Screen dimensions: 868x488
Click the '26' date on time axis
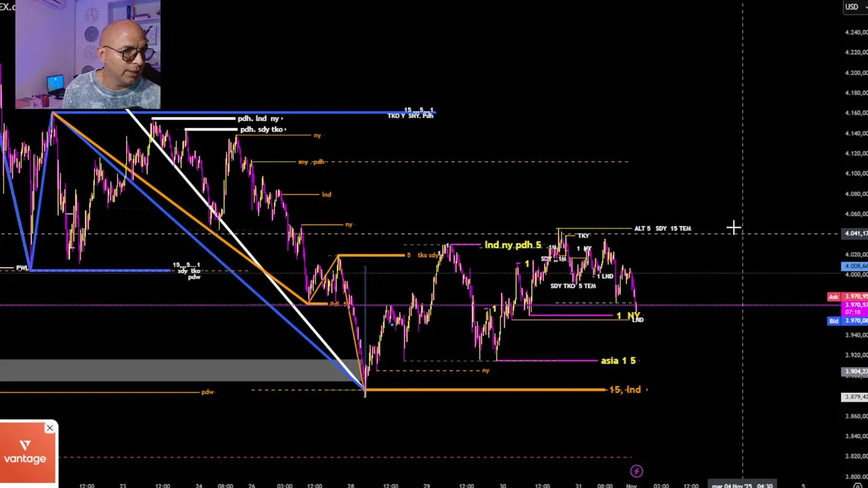(x=252, y=485)
